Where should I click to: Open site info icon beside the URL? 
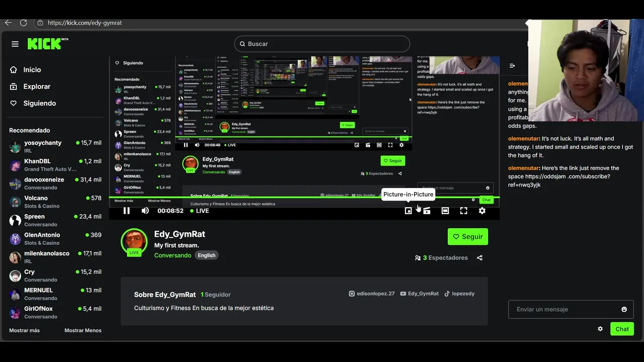(40, 23)
